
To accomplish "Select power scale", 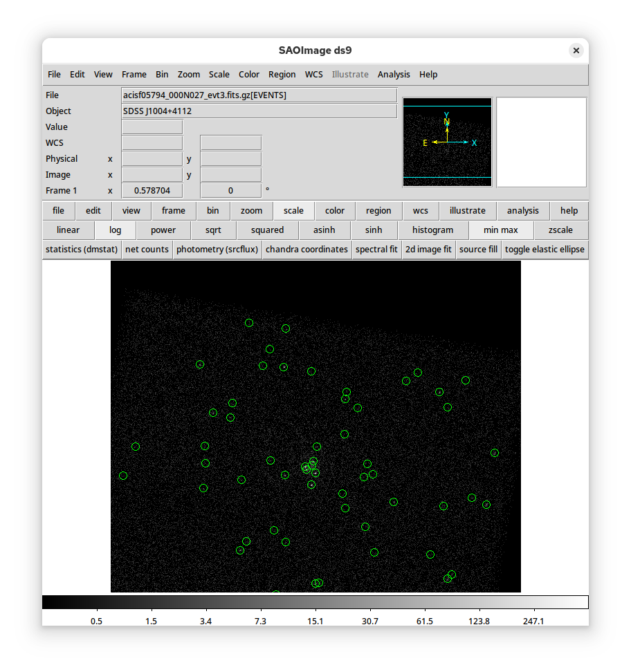I will (x=163, y=230).
